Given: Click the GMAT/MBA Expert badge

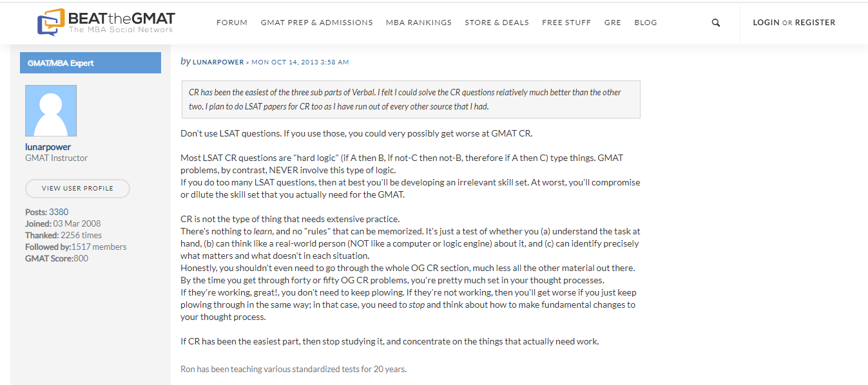Looking at the screenshot, I should [90, 63].
